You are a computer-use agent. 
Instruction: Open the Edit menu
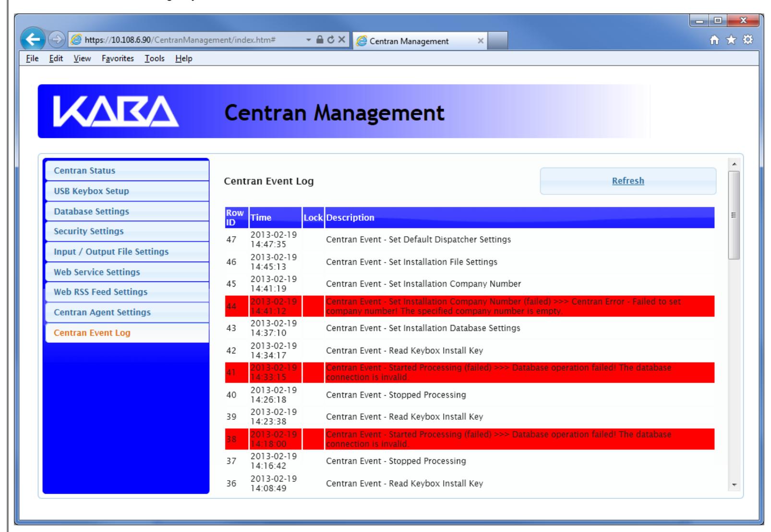pyautogui.click(x=56, y=59)
